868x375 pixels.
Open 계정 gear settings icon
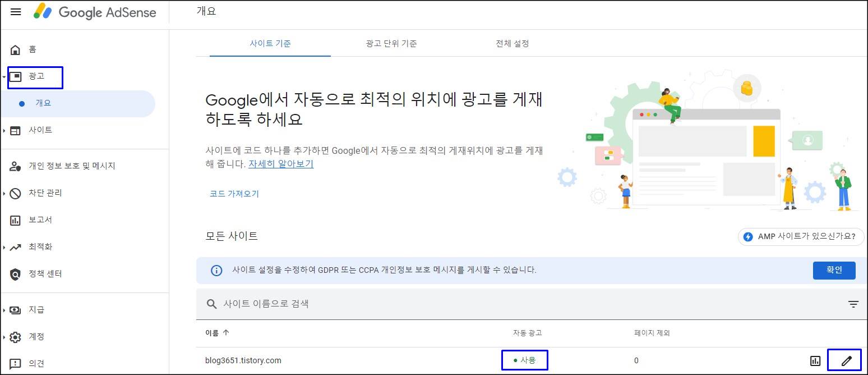16,337
